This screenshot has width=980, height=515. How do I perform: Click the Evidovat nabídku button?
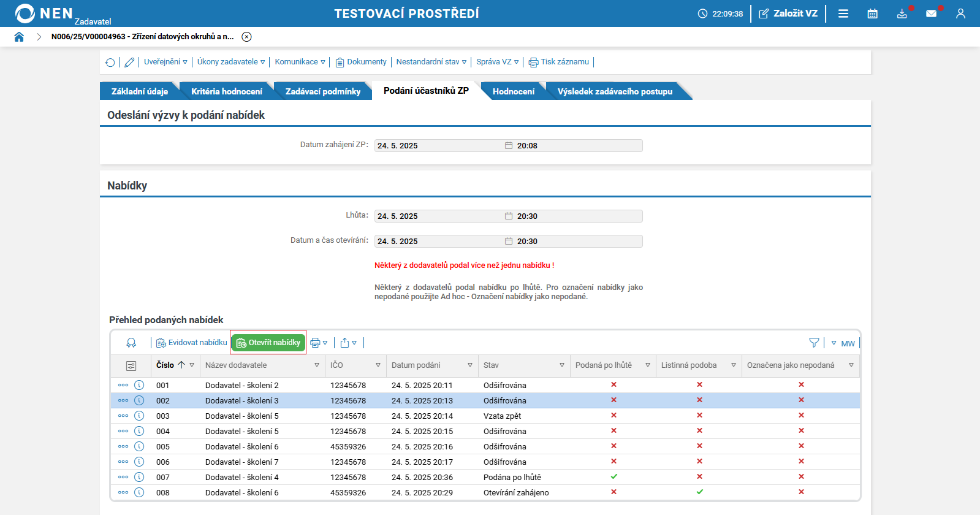pyautogui.click(x=192, y=343)
